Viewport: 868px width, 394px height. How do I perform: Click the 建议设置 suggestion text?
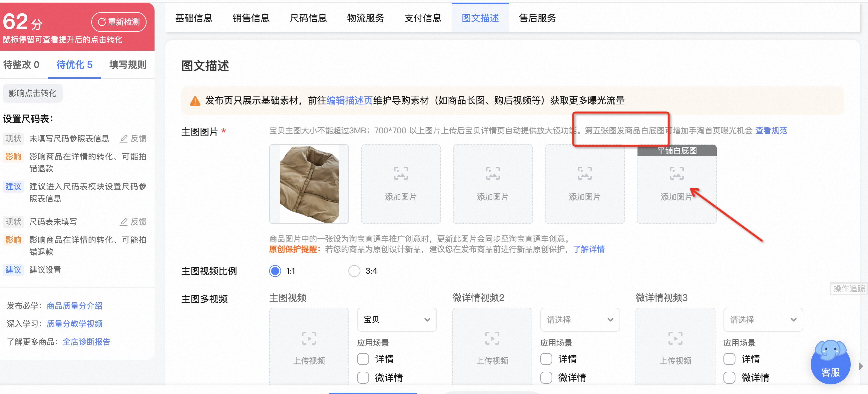45,270
